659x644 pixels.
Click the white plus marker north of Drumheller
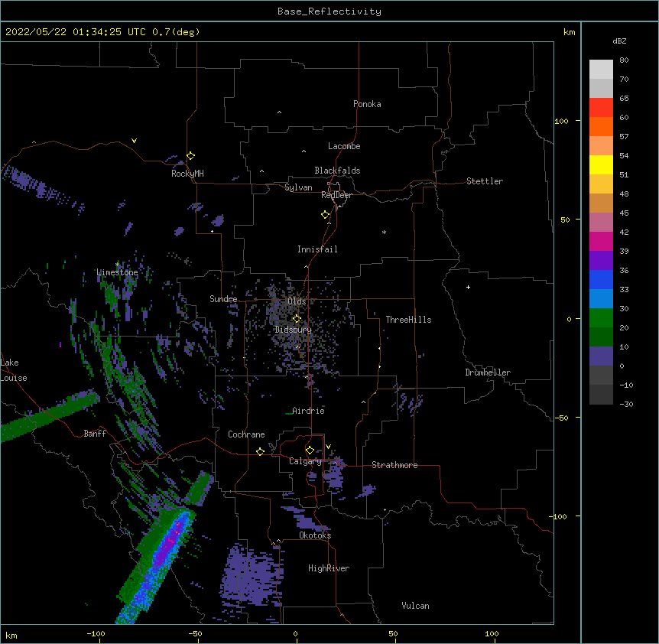coord(468,287)
